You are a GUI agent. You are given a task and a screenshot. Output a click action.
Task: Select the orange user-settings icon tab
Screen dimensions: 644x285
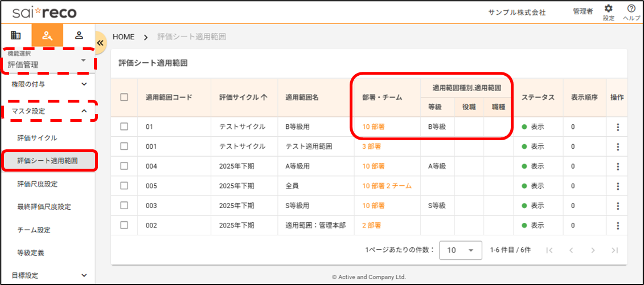tap(47, 35)
